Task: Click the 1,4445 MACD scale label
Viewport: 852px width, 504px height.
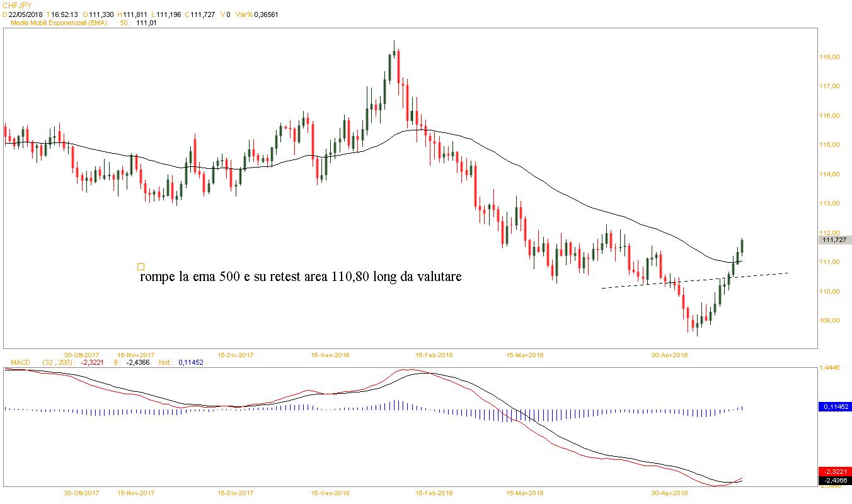Action: (829, 367)
